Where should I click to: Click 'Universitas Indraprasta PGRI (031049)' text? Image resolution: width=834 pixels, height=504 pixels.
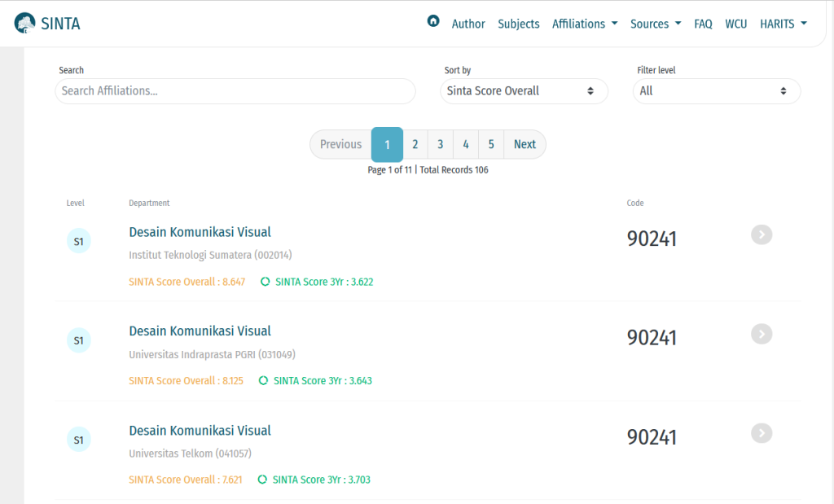[212, 355]
